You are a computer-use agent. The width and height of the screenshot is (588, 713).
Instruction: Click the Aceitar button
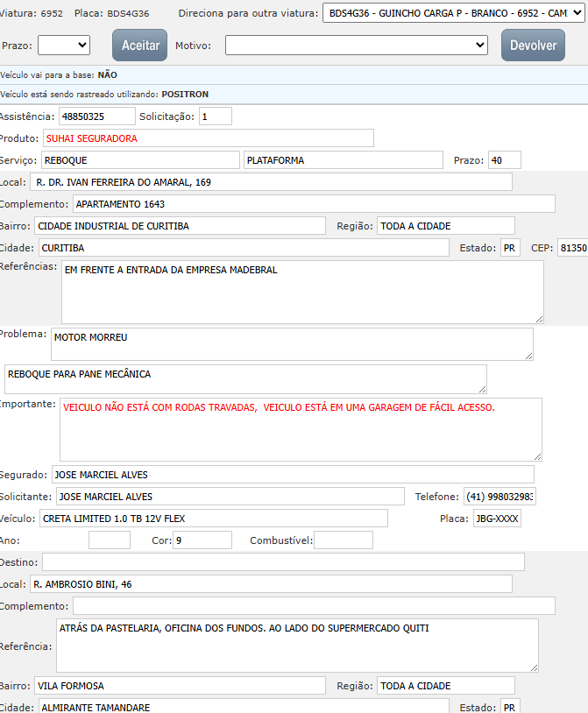(x=139, y=45)
